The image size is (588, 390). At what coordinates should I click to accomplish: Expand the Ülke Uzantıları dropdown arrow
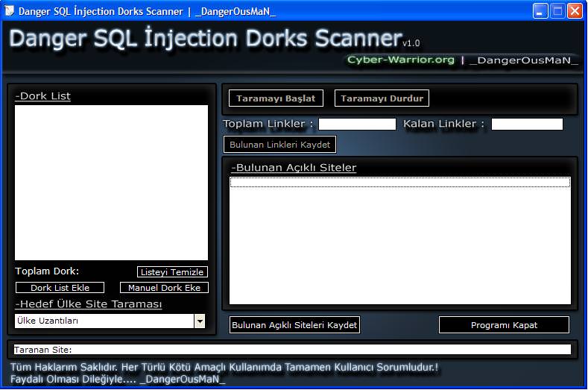[200, 321]
